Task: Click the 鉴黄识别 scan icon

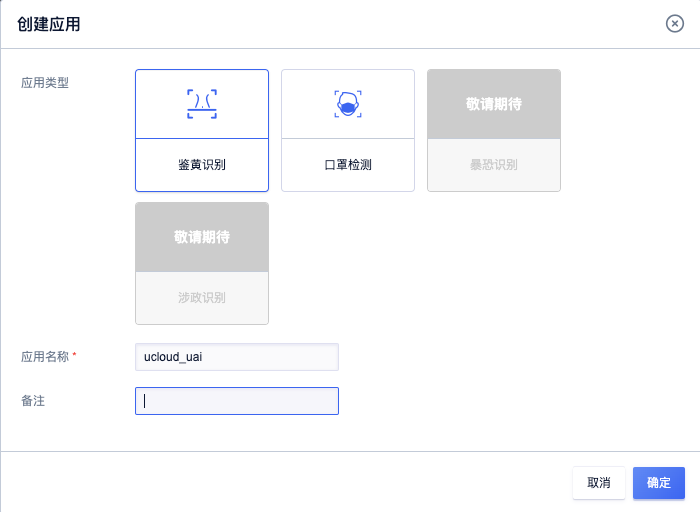Action: 202,104
